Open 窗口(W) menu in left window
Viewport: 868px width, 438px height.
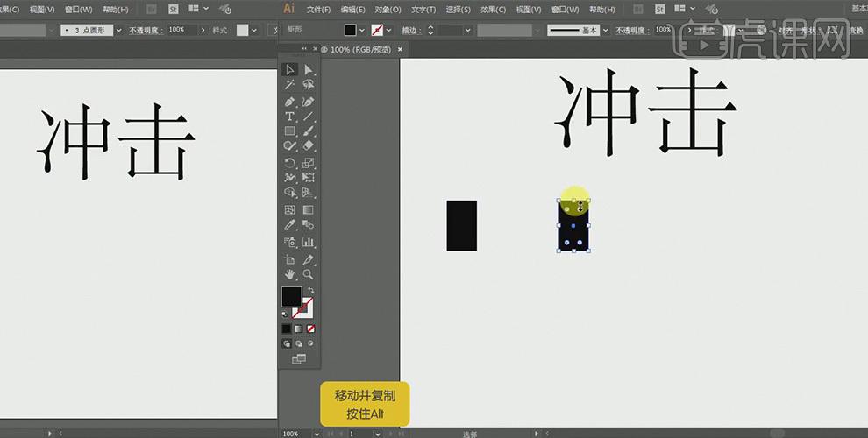(78, 10)
